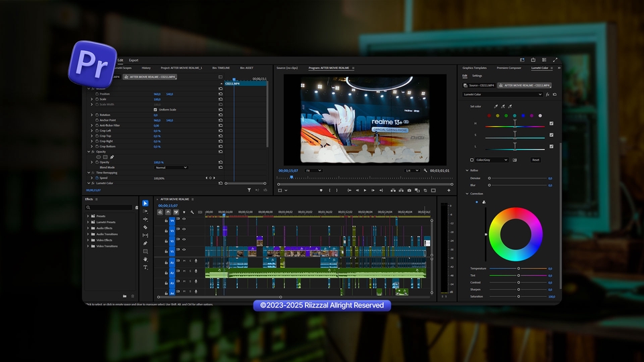This screenshot has width=644, height=362.
Task: Switch to Source: (no clips) tab
Action: pos(287,68)
